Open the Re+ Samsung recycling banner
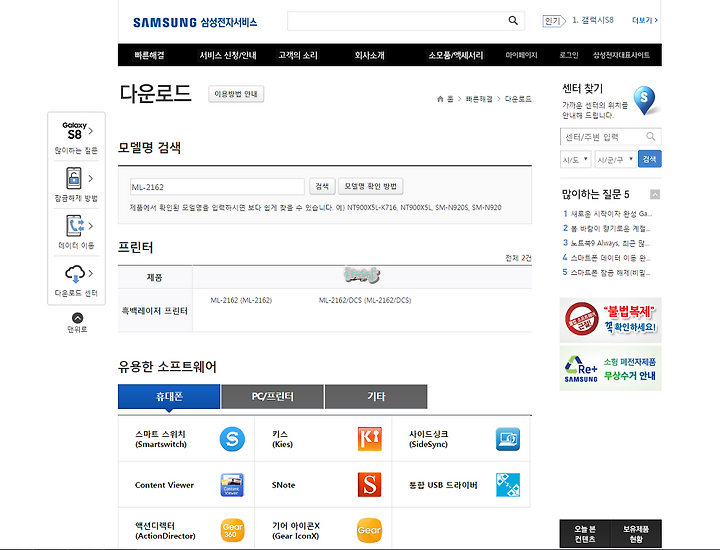Viewport: 720px width, 550px height. 610,369
